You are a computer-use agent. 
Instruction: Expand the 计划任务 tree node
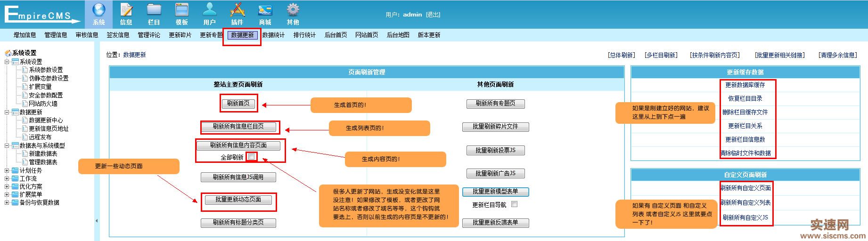(x=7, y=170)
